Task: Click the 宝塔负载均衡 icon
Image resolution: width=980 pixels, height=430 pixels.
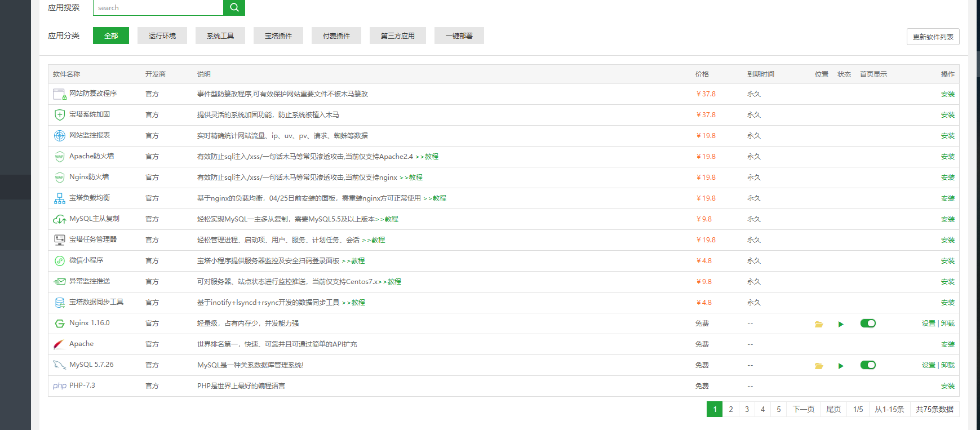Action: pyautogui.click(x=60, y=198)
